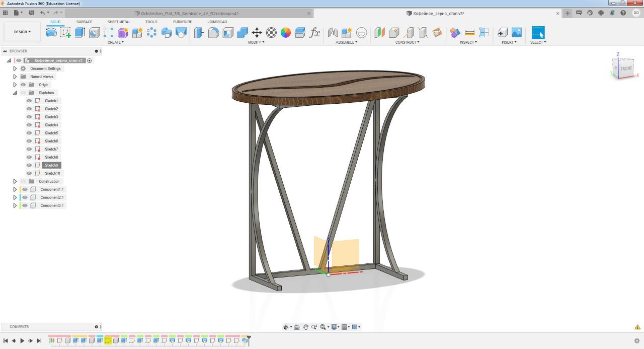Click the Change Parameters fx icon
The height and width of the screenshot is (349, 644).
point(315,33)
